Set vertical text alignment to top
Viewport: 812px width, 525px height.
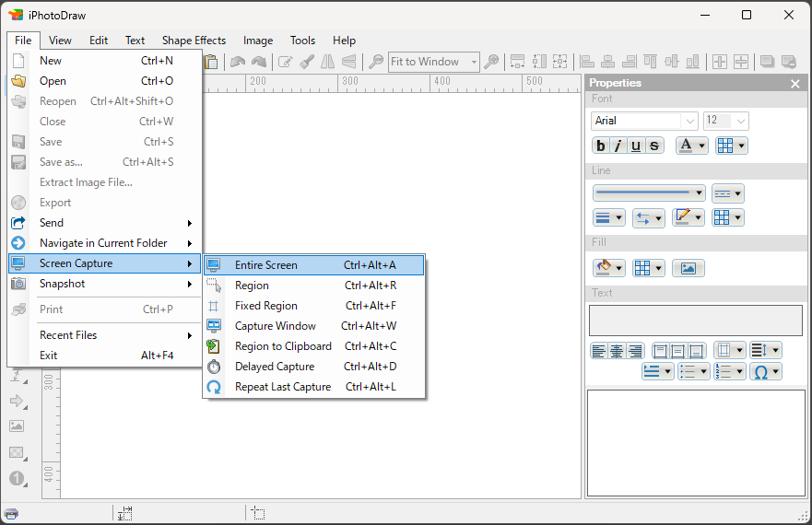pos(660,351)
